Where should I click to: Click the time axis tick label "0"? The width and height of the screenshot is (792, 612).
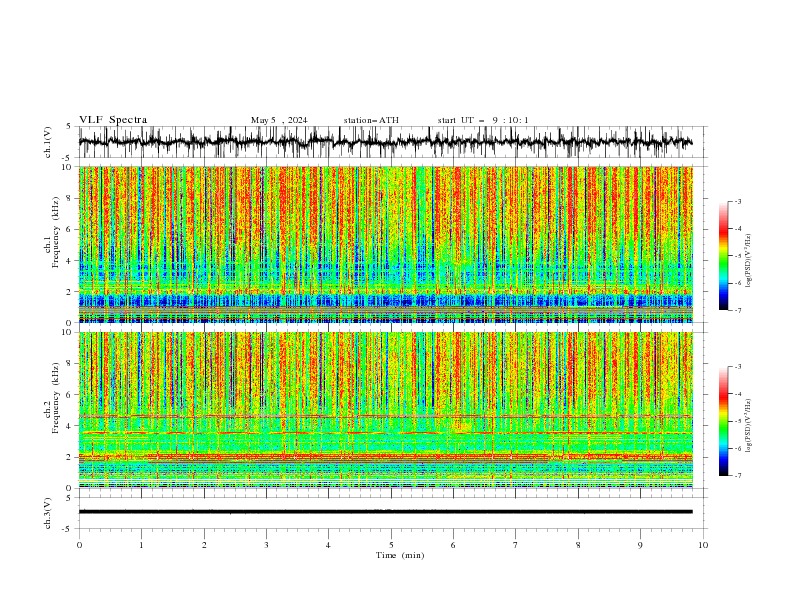coord(79,545)
